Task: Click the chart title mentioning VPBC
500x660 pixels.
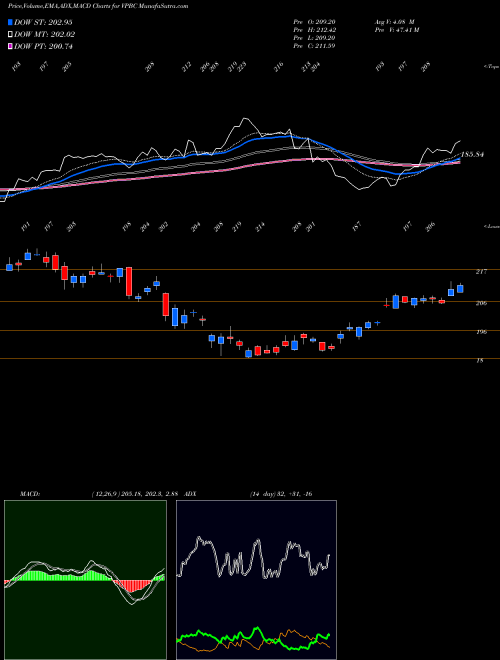Action: click(98, 6)
